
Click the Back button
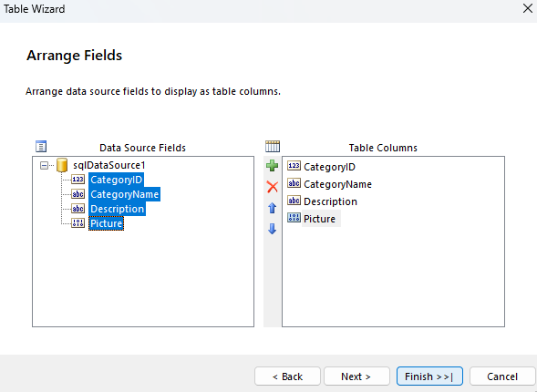288,377
